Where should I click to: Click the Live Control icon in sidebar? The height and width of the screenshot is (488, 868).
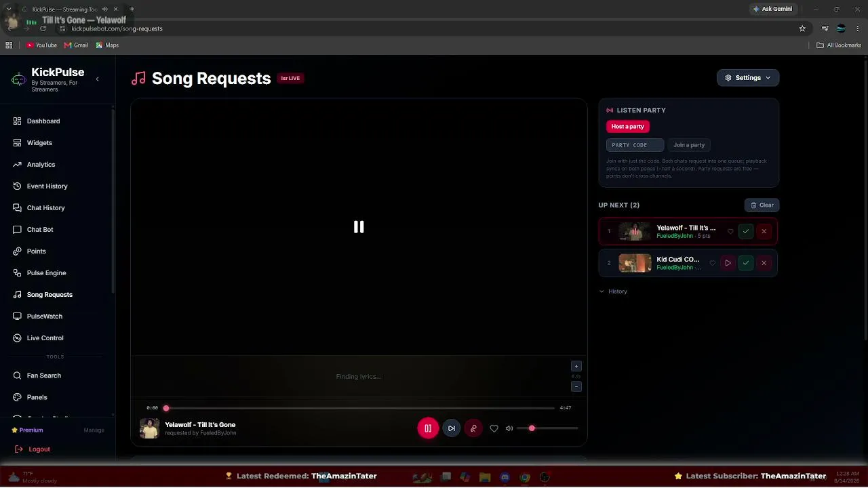point(18,338)
